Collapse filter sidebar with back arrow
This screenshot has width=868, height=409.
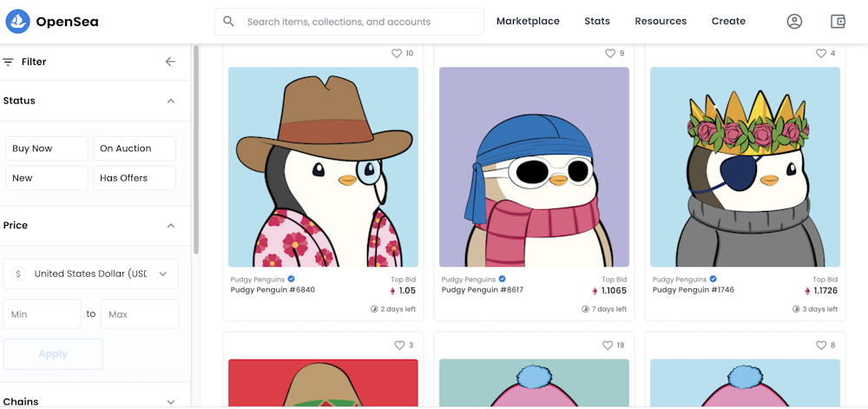[170, 62]
